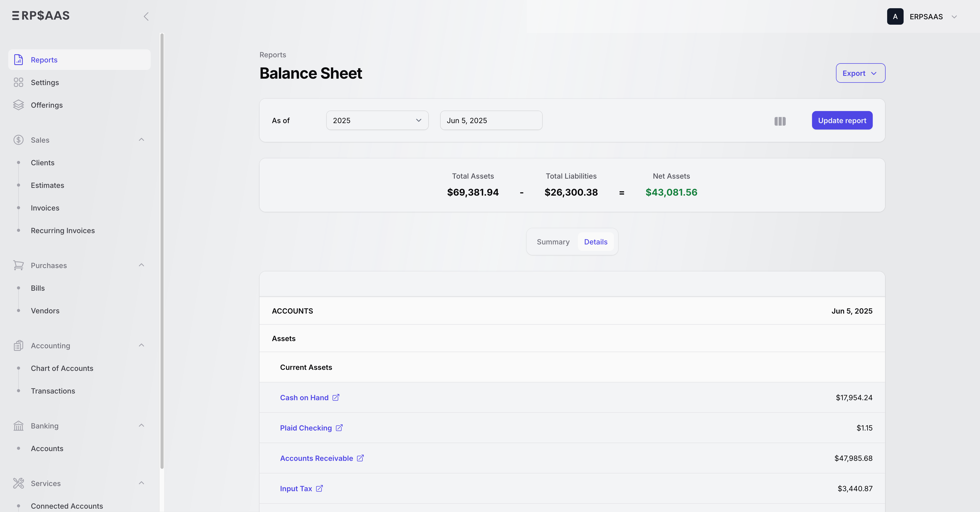Click the $3,440.87 amount

tap(855, 488)
